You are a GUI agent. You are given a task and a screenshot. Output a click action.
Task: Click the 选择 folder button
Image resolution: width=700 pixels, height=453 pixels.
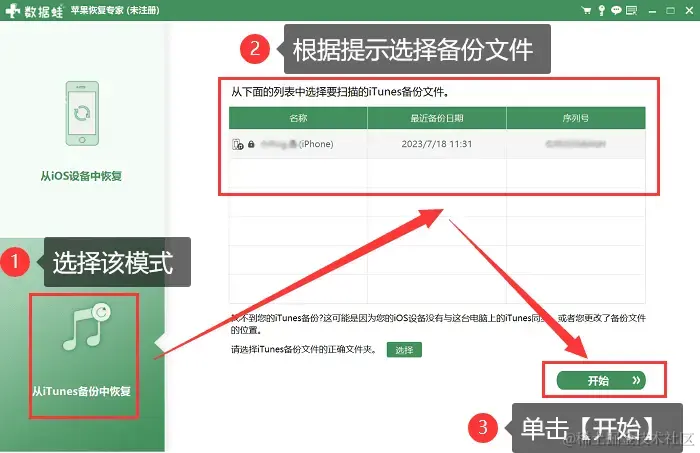click(404, 349)
